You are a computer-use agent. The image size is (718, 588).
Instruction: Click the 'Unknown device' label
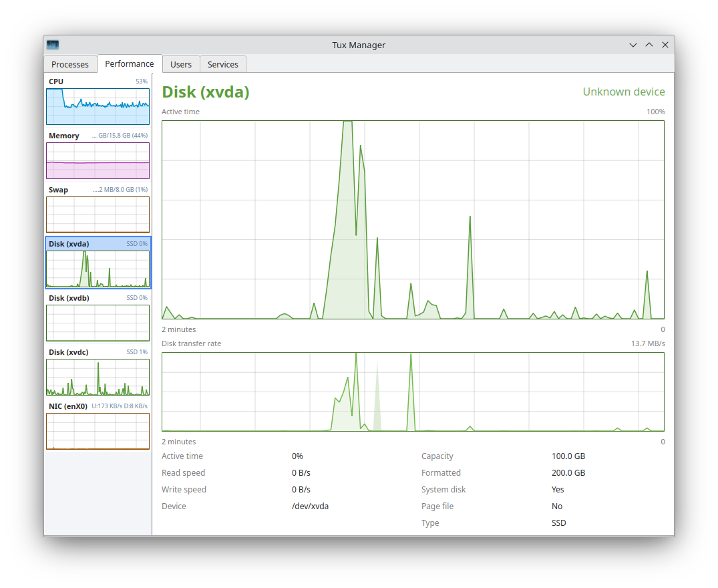point(624,92)
